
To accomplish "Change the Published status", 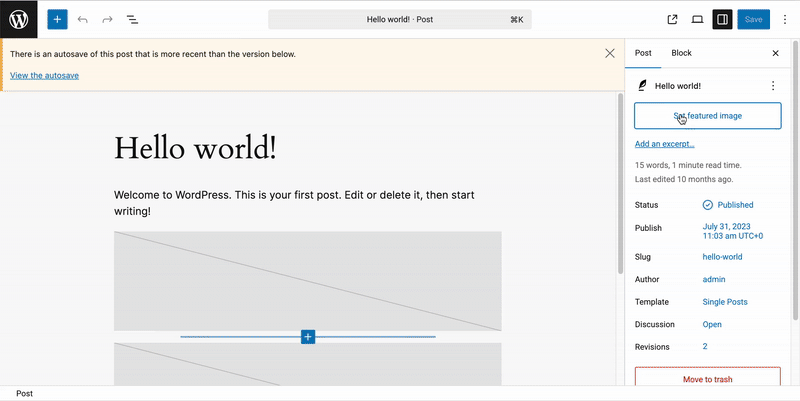I will 728,205.
